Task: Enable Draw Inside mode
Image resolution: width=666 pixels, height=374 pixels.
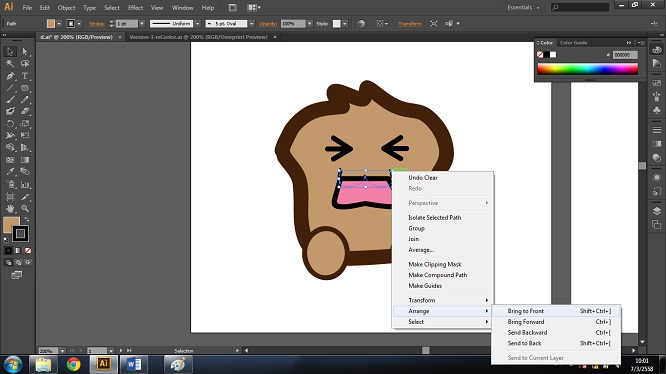Action: pyautogui.click(x=28, y=263)
